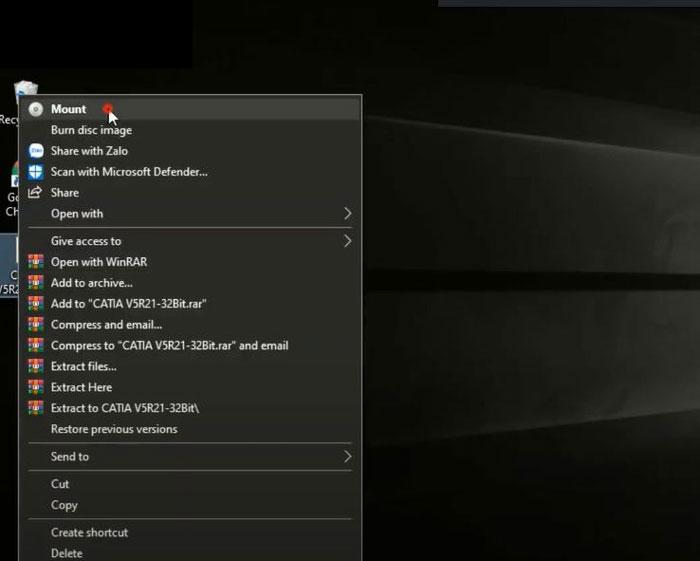Expand the Give access to submenu arrow
Viewport: 700px width, 561px height.
point(347,241)
